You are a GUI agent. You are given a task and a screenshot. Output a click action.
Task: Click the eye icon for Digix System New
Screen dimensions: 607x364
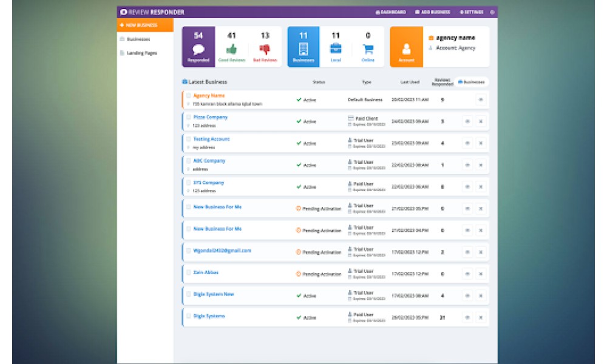(467, 295)
